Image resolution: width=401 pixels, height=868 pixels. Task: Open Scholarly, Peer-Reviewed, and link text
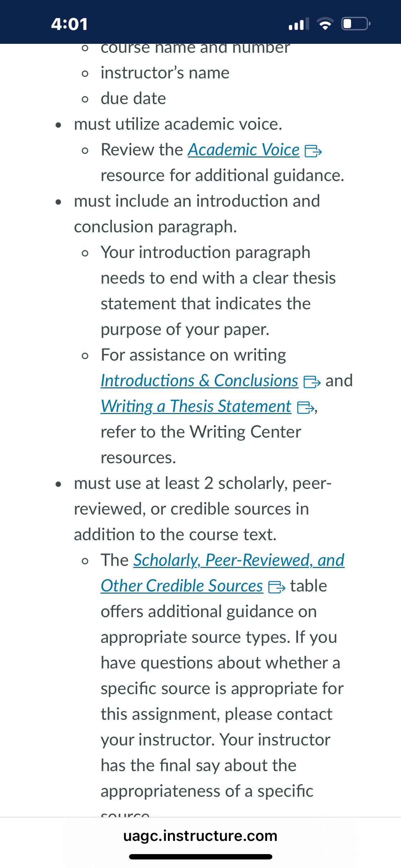pyautogui.click(x=239, y=560)
